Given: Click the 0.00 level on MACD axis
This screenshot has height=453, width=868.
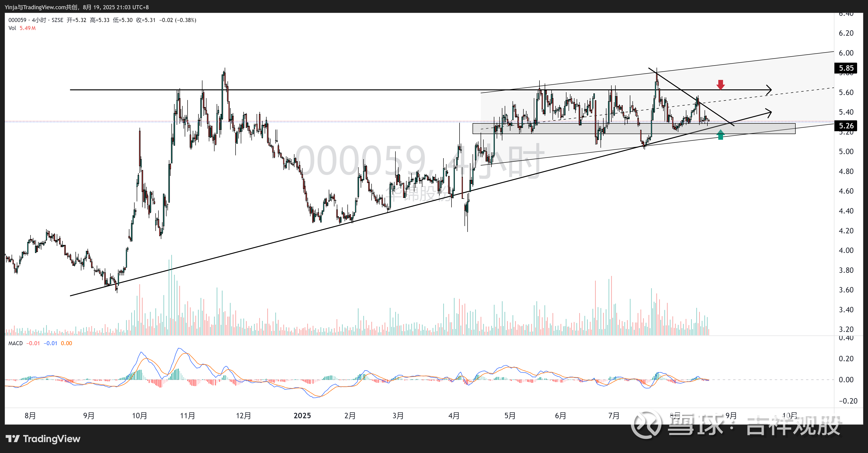Looking at the screenshot, I should (x=846, y=379).
